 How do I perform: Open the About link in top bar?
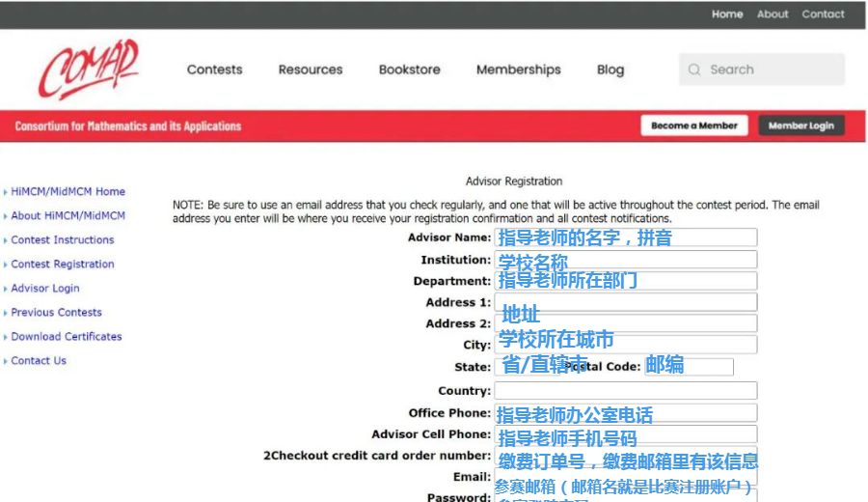(773, 14)
